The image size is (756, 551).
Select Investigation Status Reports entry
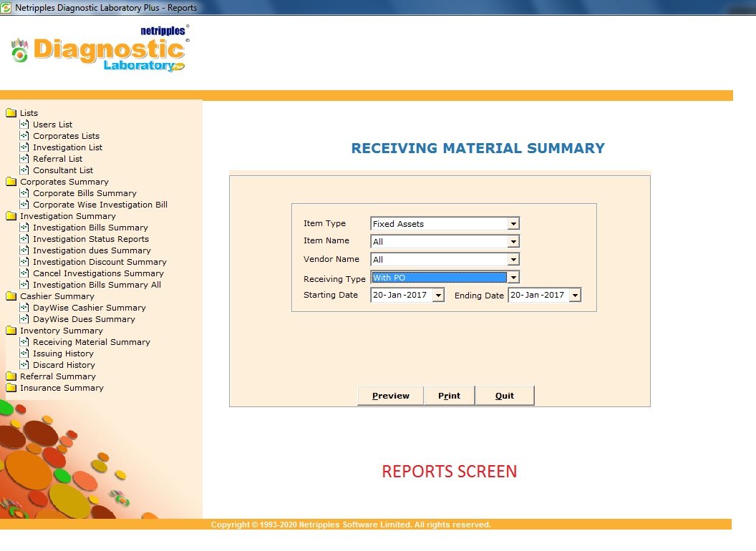(x=91, y=239)
